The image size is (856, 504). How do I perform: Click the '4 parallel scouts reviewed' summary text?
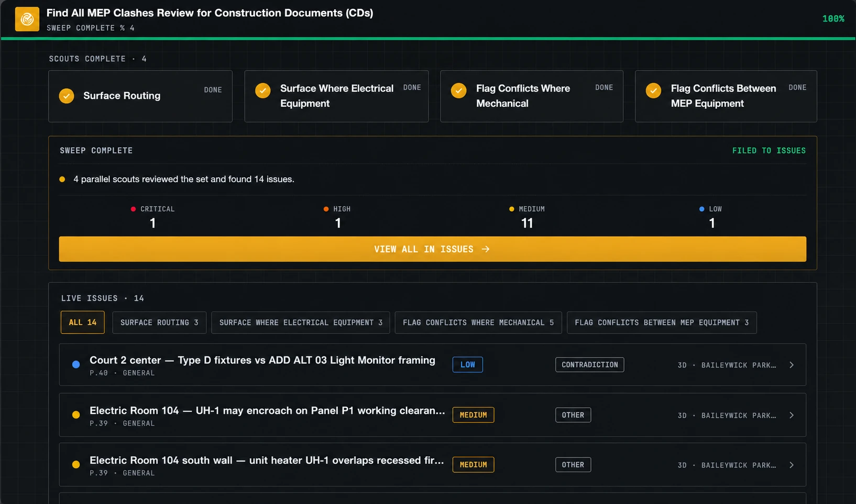click(x=184, y=179)
